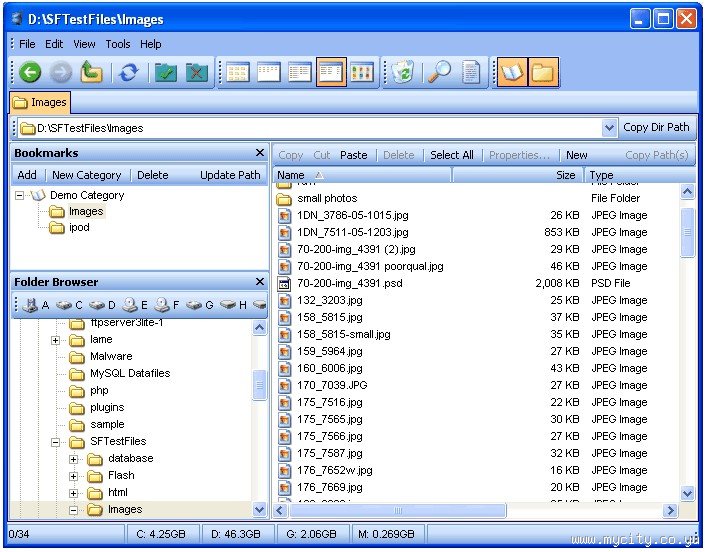Image resolution: width=705 pixels, height=552 pixels.
Task: Click the red X folder toolbar icon
Action: coord(197,72)
